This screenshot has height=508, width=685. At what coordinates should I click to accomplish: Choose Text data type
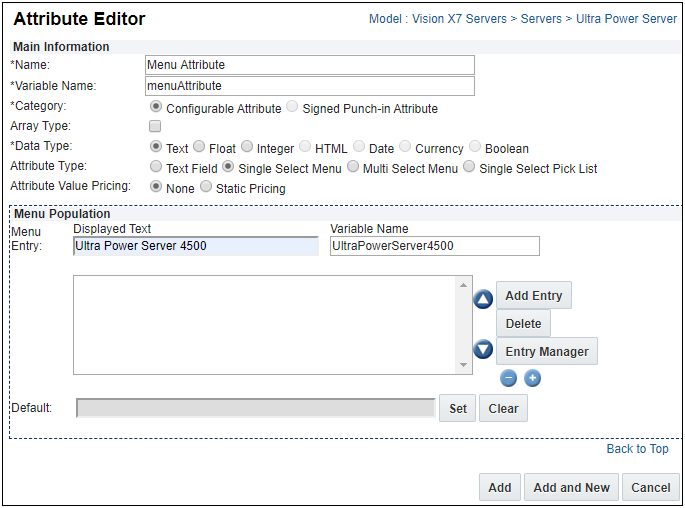pyautogui.click(x=156, y=146)
